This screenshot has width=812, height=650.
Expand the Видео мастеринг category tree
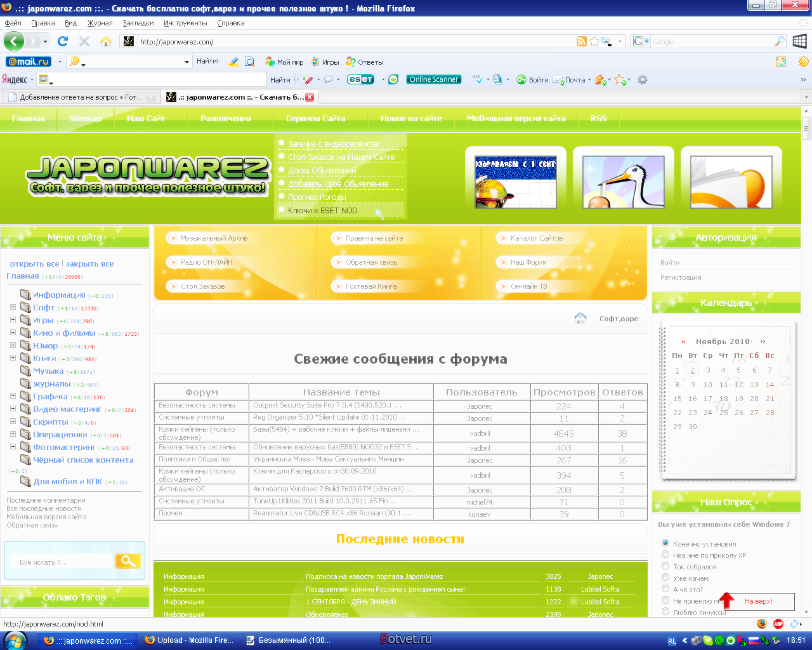pos(13,409)
